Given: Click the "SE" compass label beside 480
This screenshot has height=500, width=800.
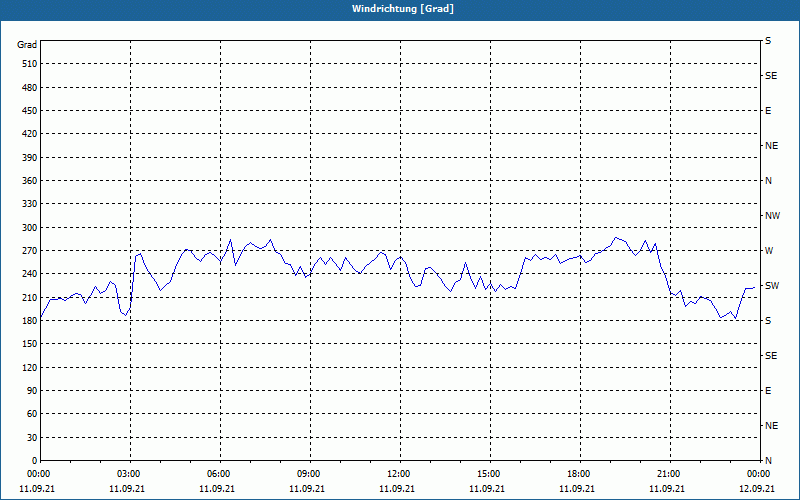Looking at the screenshot, I should [771, 76].
